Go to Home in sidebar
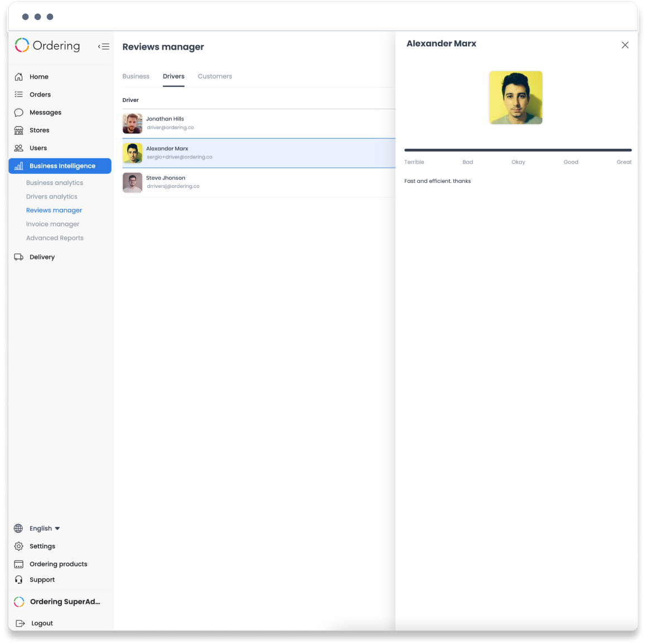 coord(38,76)
